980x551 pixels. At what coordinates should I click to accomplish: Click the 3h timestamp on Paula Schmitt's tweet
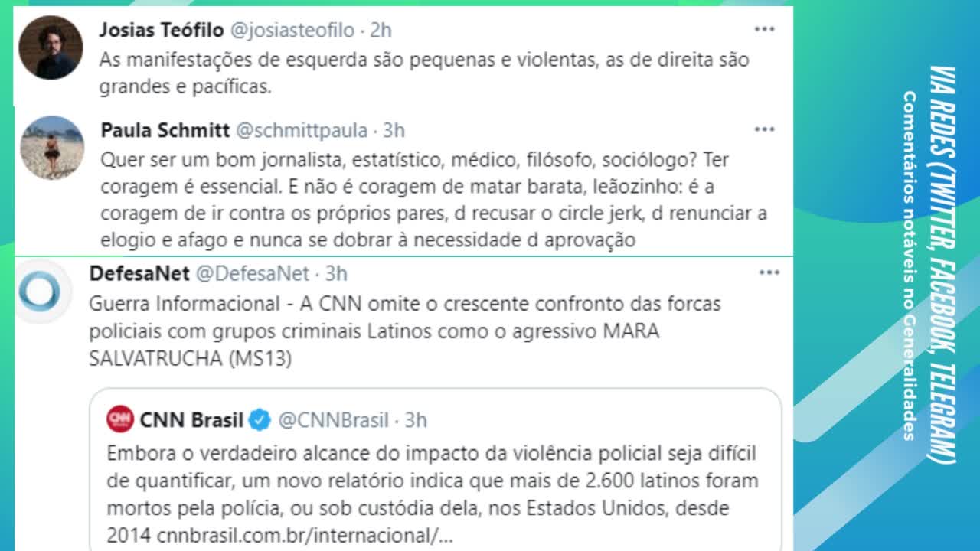[x=394, y=130]
